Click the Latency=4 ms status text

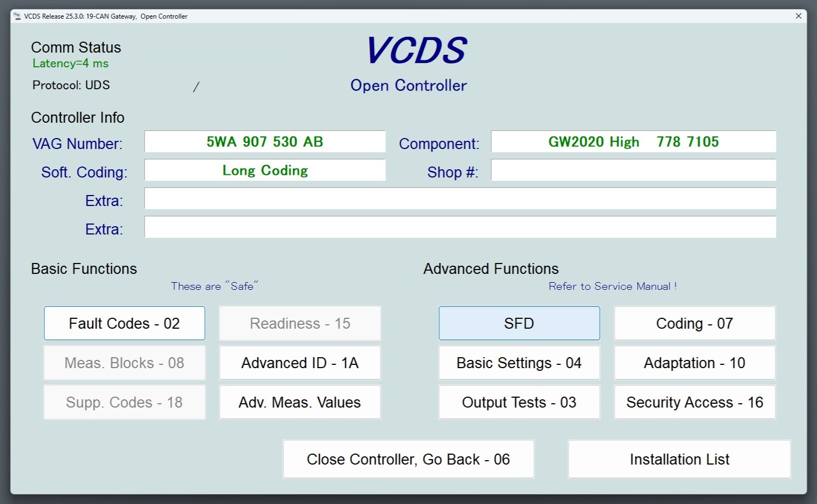point(70,64)
